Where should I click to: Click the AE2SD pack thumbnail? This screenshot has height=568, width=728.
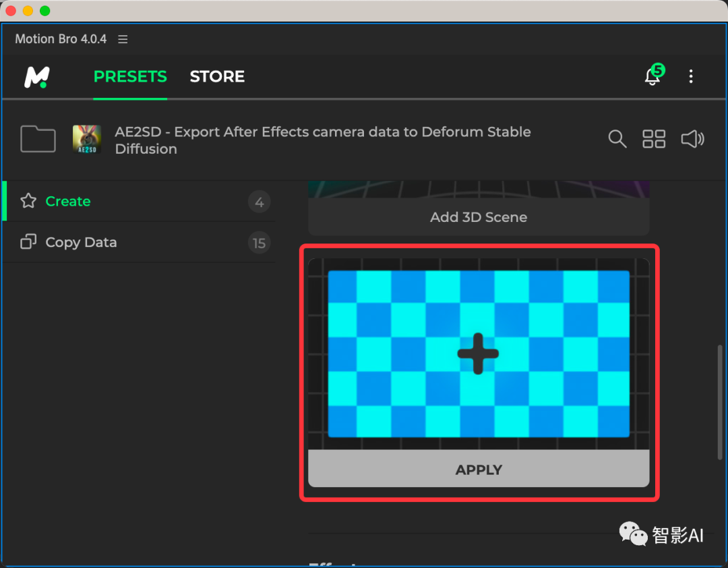87,139
